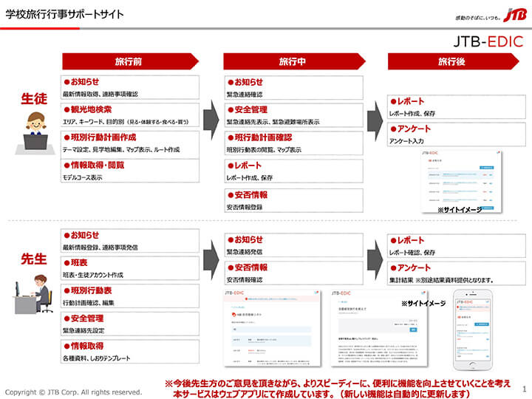
Task: Select 安否情報 box with 安否情報登録
Action: coord(294,200)
